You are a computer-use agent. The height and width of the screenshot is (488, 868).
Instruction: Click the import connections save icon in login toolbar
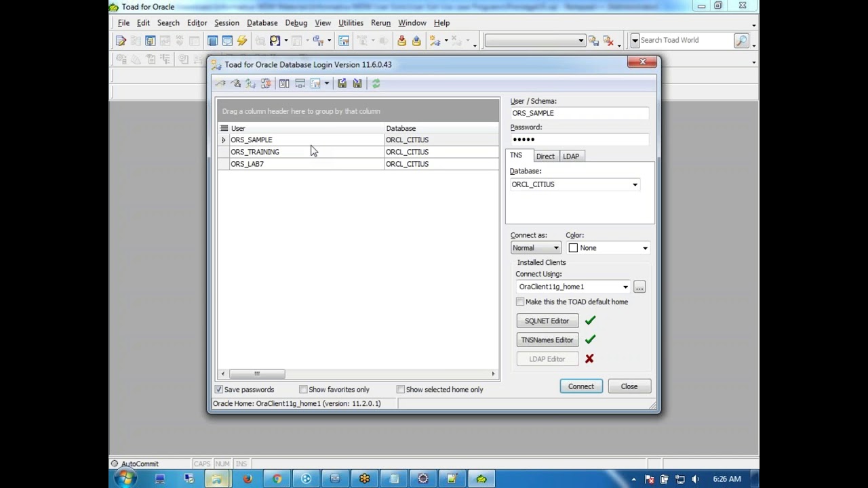(357, 83)
